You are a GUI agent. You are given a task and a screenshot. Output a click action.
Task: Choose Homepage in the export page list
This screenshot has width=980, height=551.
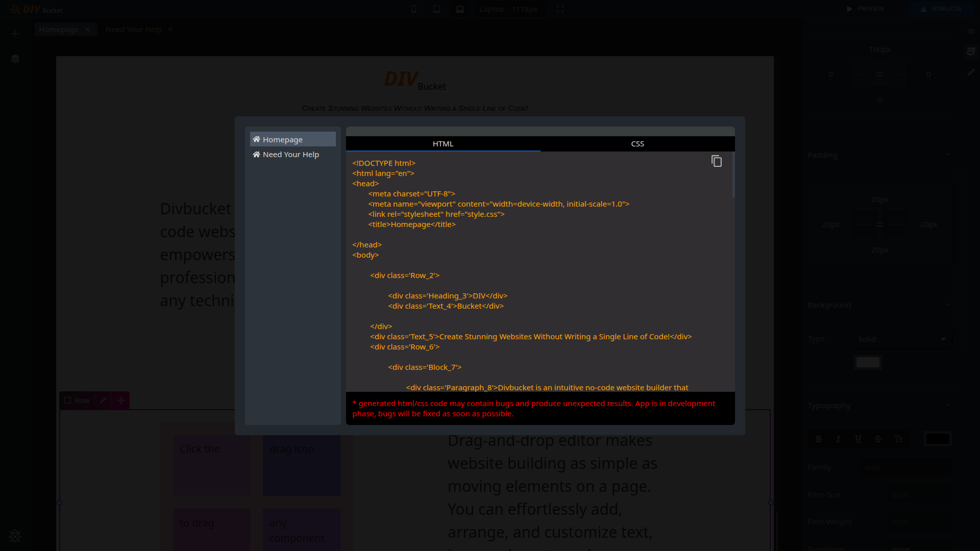293,139
